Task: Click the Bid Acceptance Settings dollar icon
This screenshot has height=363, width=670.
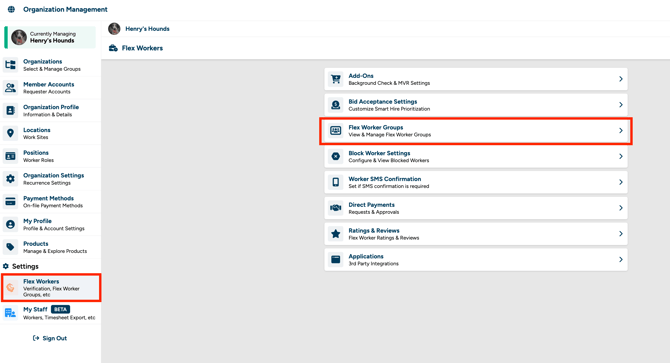Action: (x=336, y=105)
